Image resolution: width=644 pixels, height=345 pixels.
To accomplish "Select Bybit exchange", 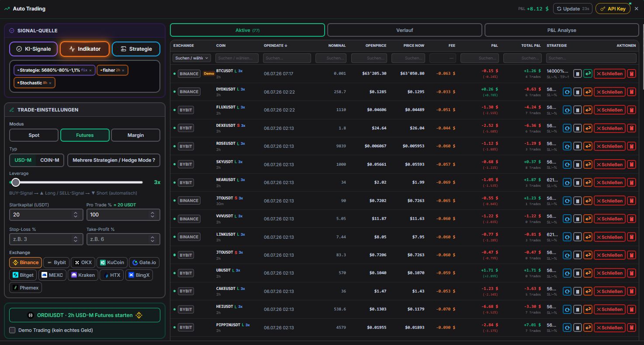I will click(56, 262).
